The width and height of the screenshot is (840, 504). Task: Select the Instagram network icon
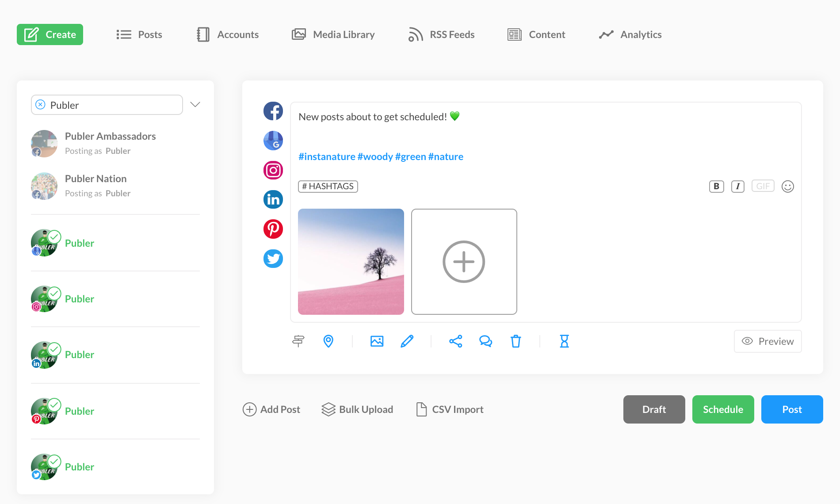pyautogui.click(x=273, y=170)
